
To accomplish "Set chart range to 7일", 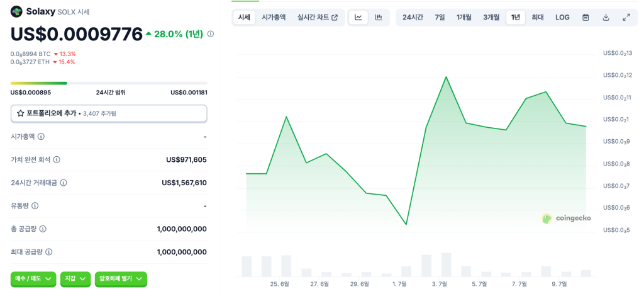I will 440,17.
